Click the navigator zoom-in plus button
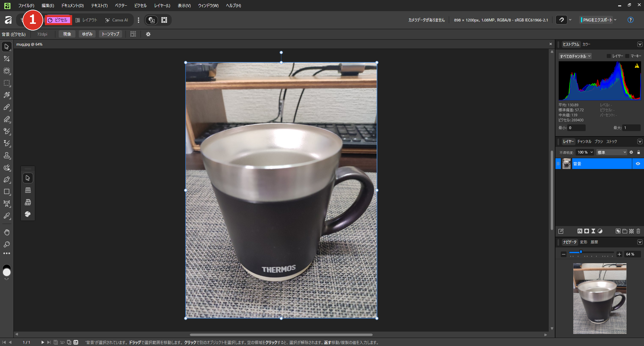Image resolution: width=644 pixels, height=346 pixels. pos(620,254)
